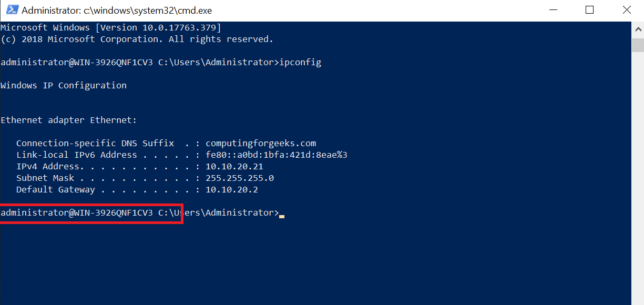Image resolution: width=644 pixels, height=305 pixels.
Task: Close the Administrator cmd.exe window
Action: [626, 10]
